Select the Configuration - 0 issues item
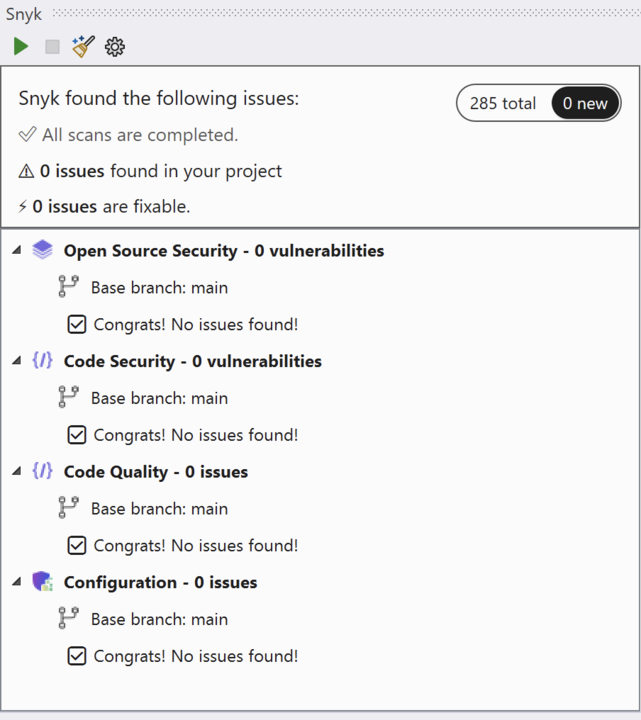The height and width of the screenshot is (720, 641). [160, 582]
